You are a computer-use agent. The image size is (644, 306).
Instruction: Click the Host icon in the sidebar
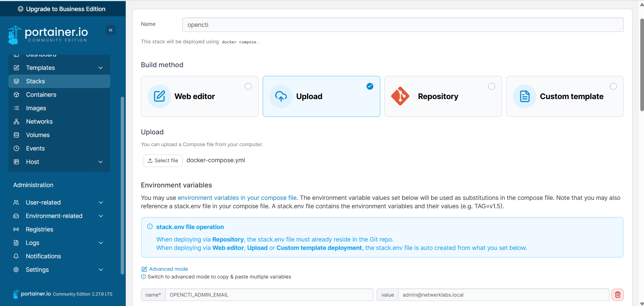point(16,162)
